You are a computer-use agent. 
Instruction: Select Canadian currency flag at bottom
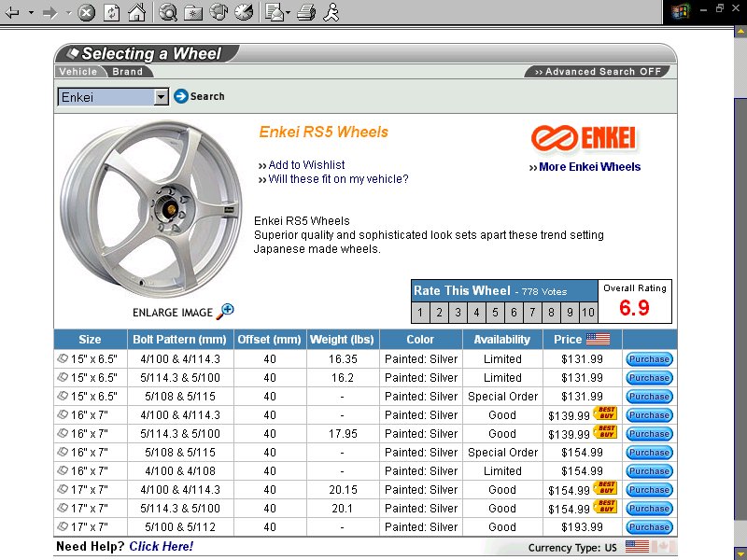pyautogui.click(x=664, y=547)
